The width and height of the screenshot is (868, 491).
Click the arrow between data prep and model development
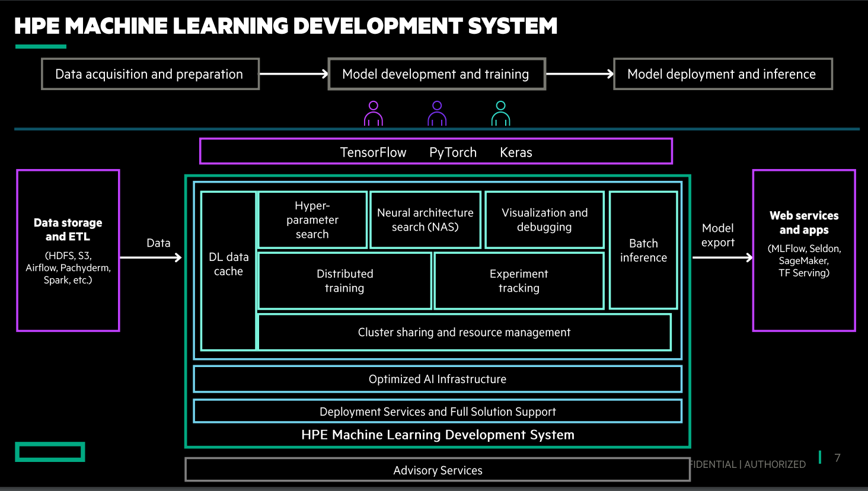pyautogui.click(x=293, y=74)
